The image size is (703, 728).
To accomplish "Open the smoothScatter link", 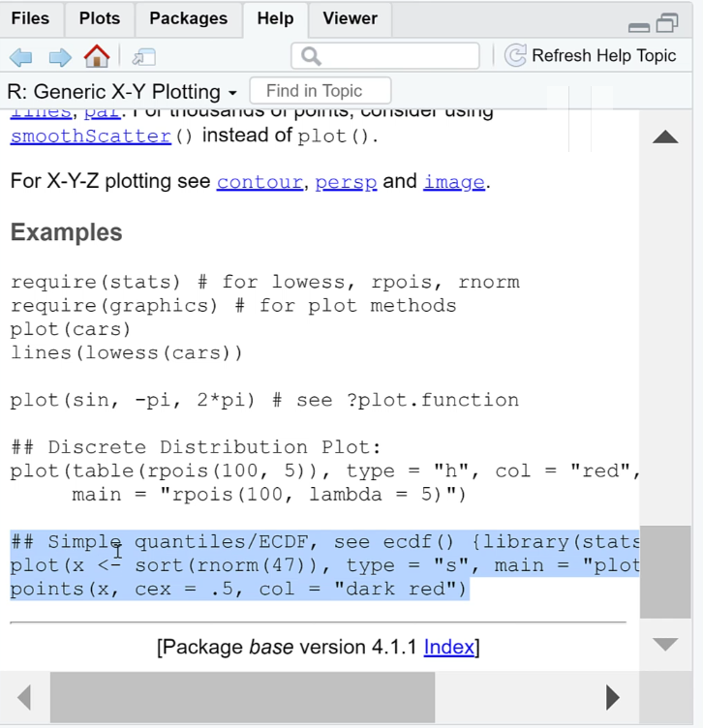I will 91,136.
